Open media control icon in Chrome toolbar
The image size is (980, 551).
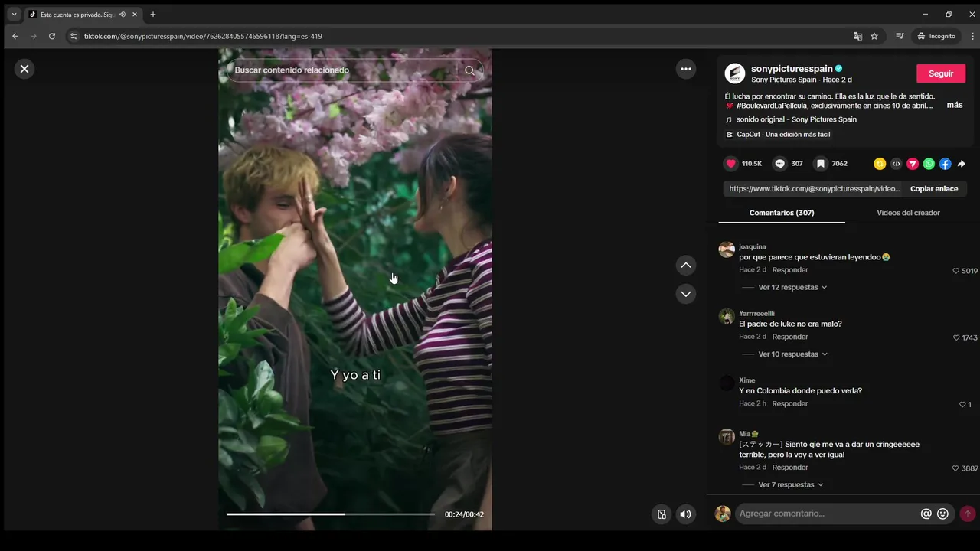[x=900, y=36]
